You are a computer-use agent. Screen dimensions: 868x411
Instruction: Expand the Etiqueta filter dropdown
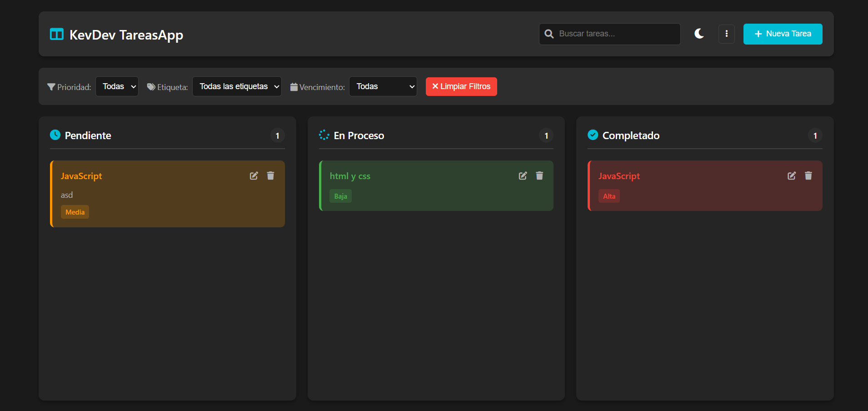click(237, 86)
